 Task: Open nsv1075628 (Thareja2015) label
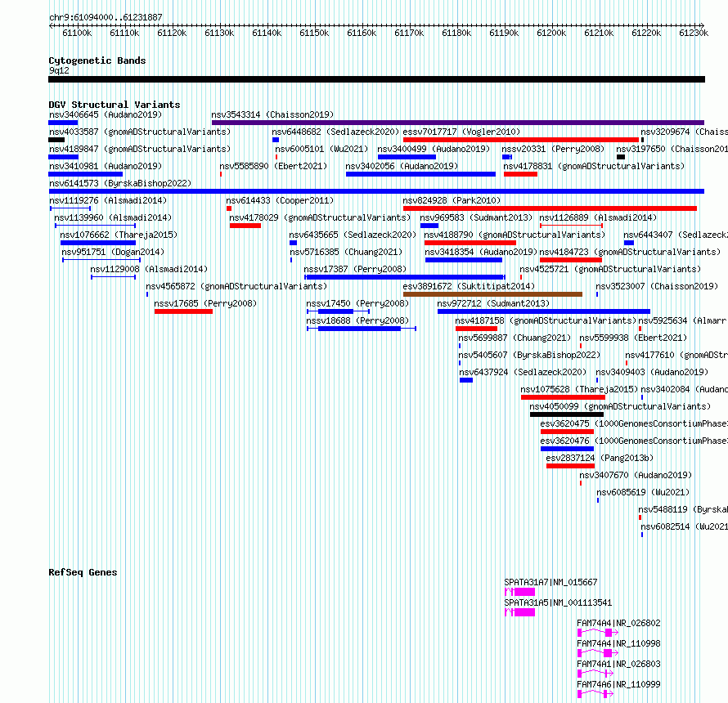coord(579,389)
